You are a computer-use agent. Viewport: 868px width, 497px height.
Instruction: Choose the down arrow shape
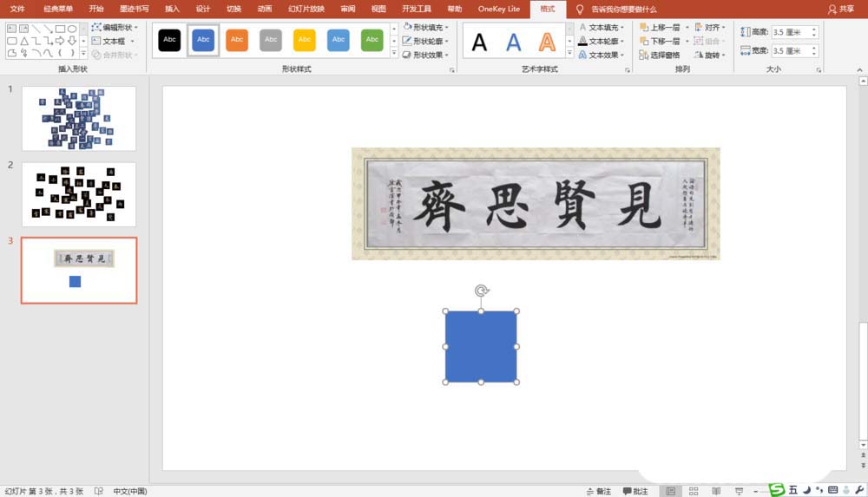72,41
